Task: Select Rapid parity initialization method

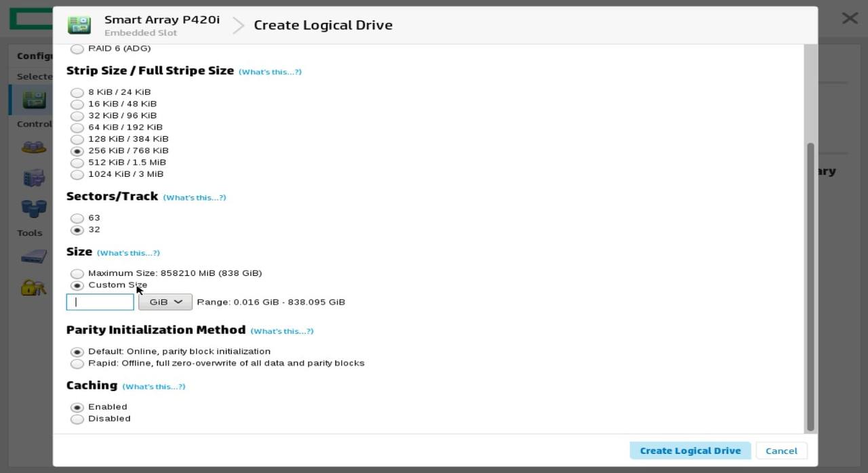Action: tap(77, 364)
